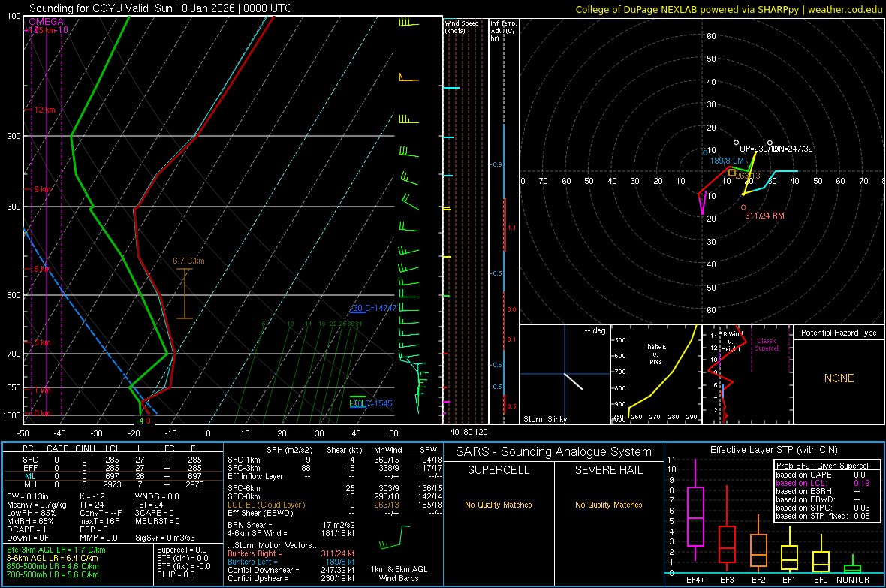
Task: Click the 'UP=230/19' Corfidi label
Action: point(758,149)
